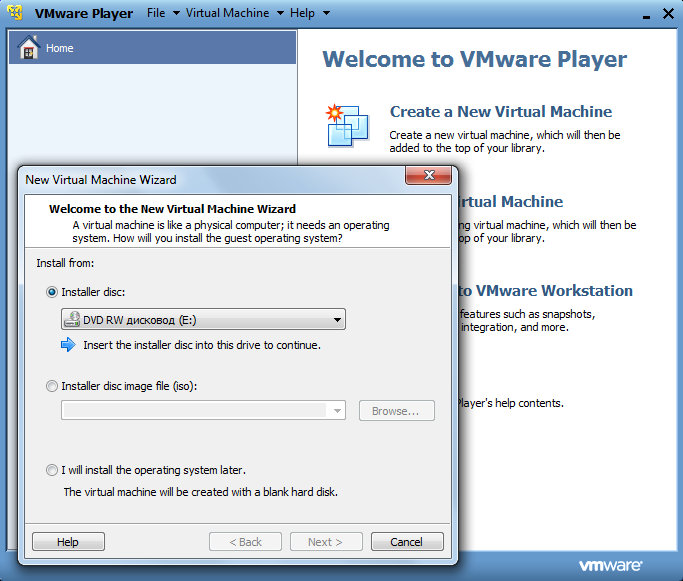Click the Home house icon in sidebar
This screenshot has height=581, width=683.
coord(29,47)
